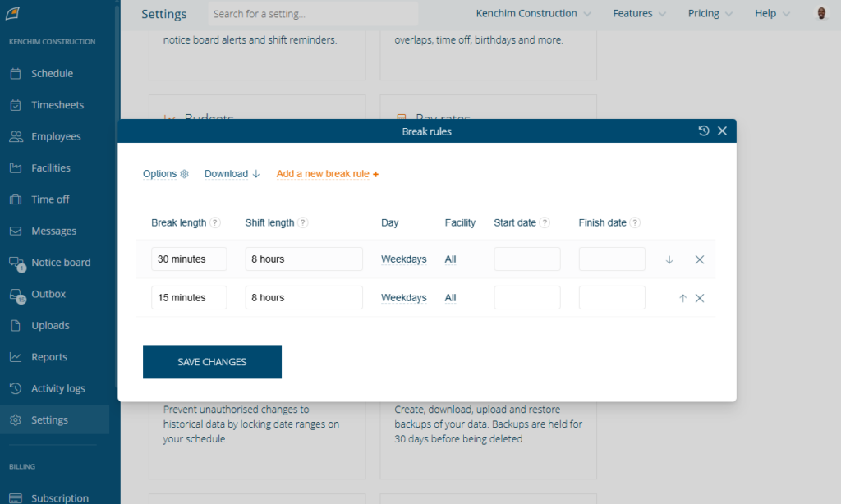The height and width of the screenshot is (504, 841).
Task: Click the user profile avatar
Action: click(x=821, y=13)
